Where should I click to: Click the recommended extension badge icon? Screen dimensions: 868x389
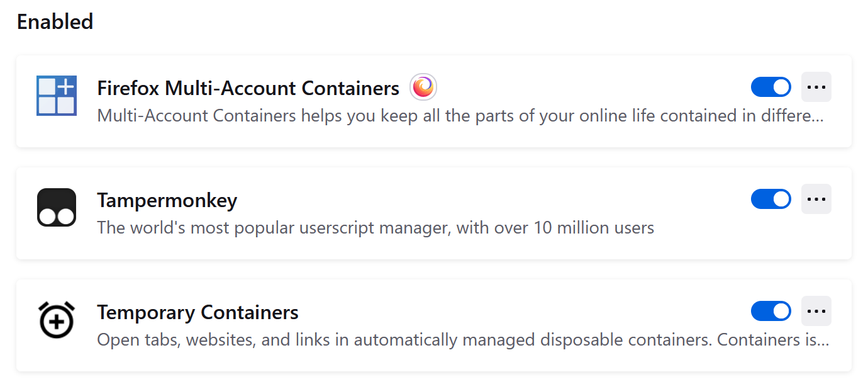(x=423, y=87)
